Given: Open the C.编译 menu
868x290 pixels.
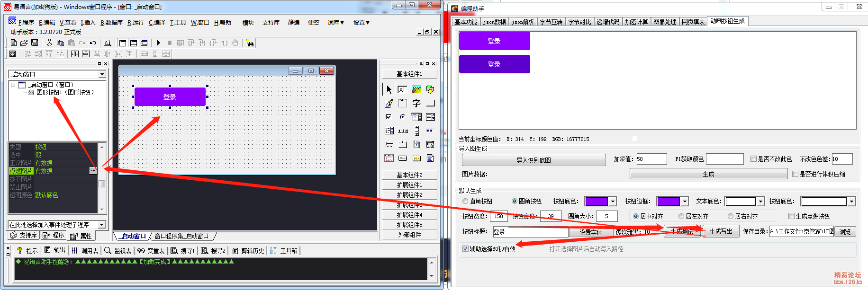Looking at the screenshot, I should coord(157,22).
